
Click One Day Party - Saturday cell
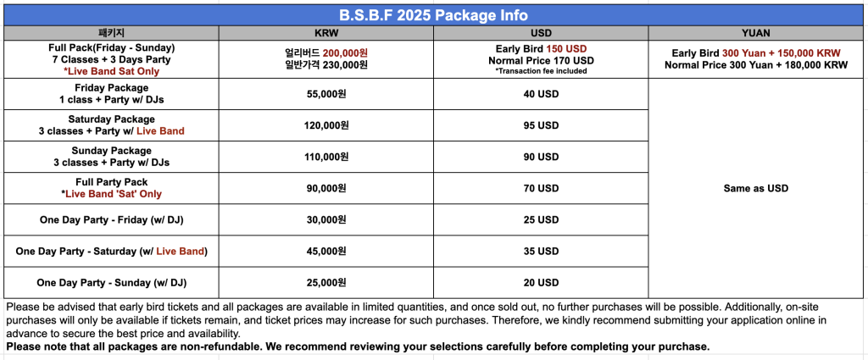click(111, 252)
